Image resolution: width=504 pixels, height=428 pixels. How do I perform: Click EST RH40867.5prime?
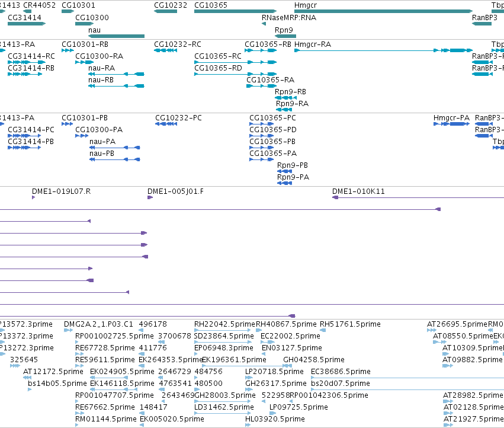coord(286,324)
